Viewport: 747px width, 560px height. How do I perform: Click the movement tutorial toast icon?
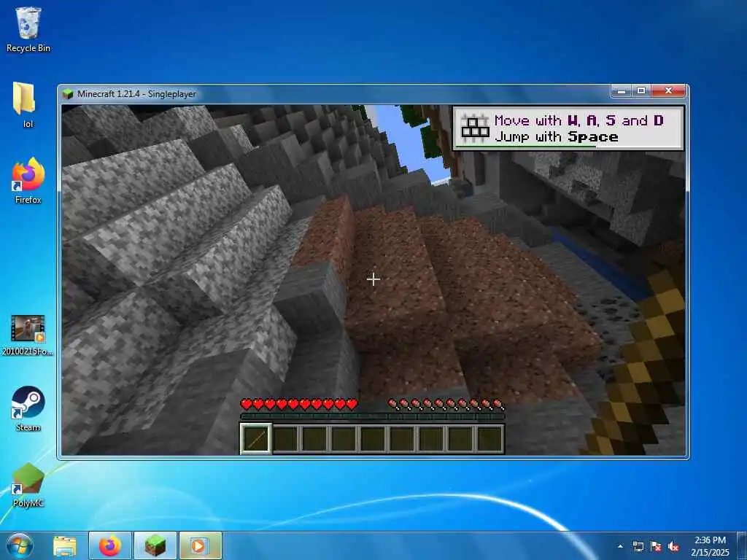[475, 128]
